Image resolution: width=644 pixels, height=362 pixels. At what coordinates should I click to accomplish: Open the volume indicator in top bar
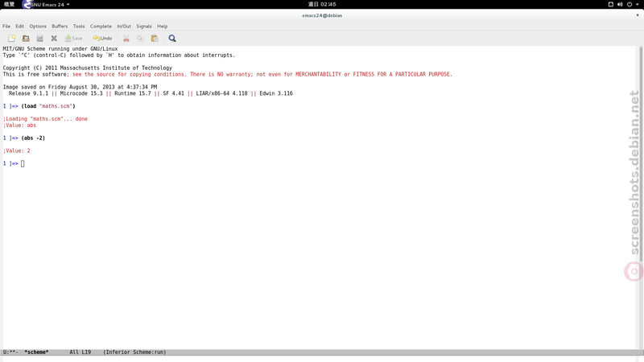[x=620, y=5]
